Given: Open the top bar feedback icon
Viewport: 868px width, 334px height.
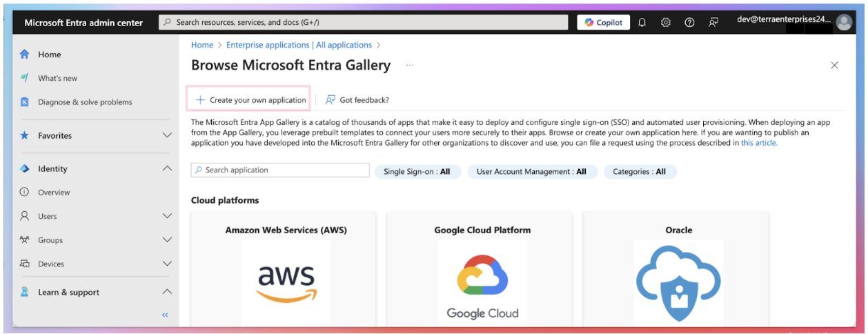Looking at the screenshot, I should (713, 22).
